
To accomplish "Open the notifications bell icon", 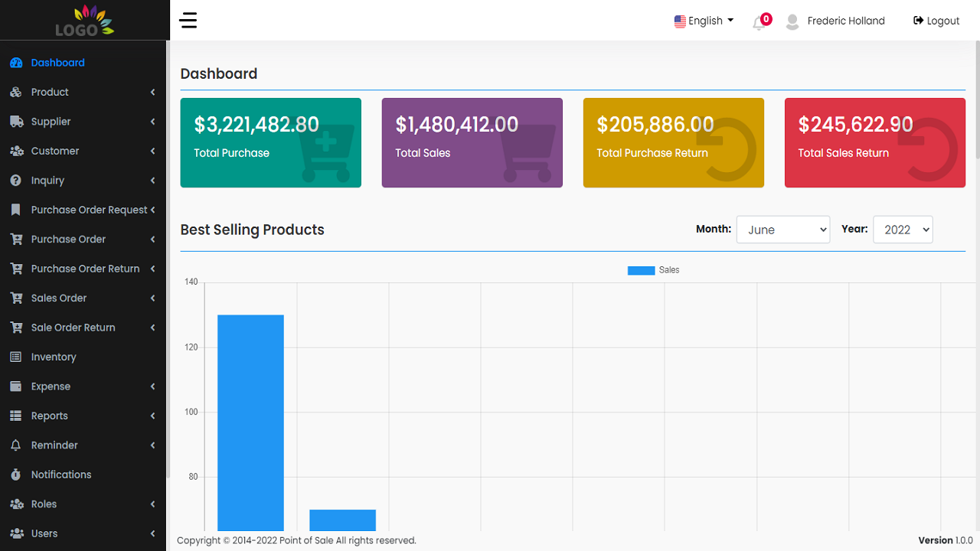I will pyautogui.click(x=759, y=22).
